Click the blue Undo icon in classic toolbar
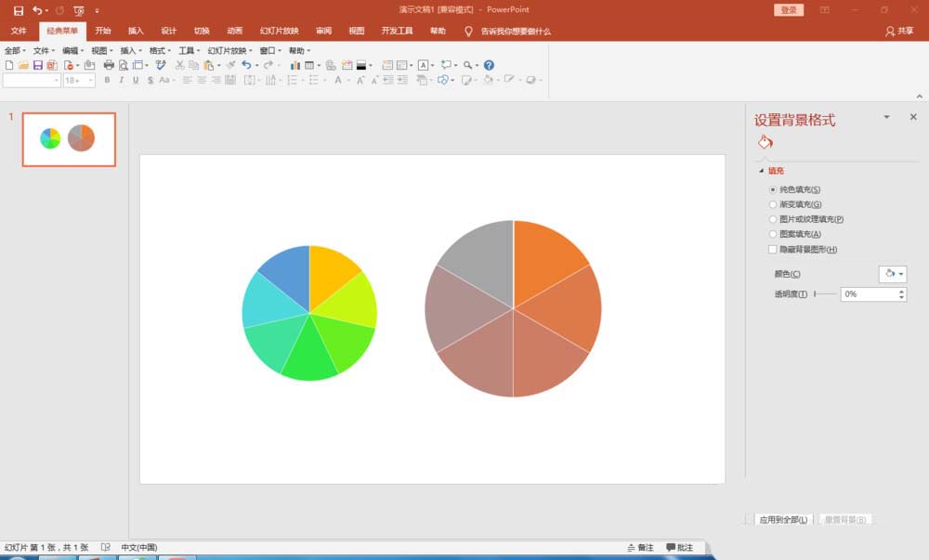Screen dimensions: 929x560 click(246, 65)
